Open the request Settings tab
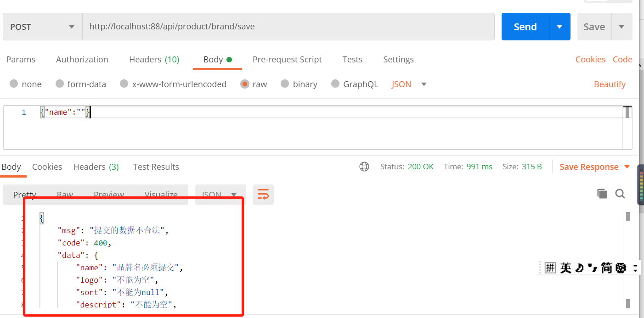The height and width of the screenshot is (318, 644). tap(398, 59)
